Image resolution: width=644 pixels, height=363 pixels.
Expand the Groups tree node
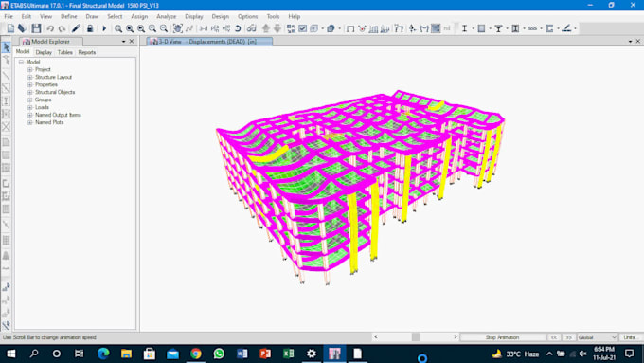coord(30,100)
